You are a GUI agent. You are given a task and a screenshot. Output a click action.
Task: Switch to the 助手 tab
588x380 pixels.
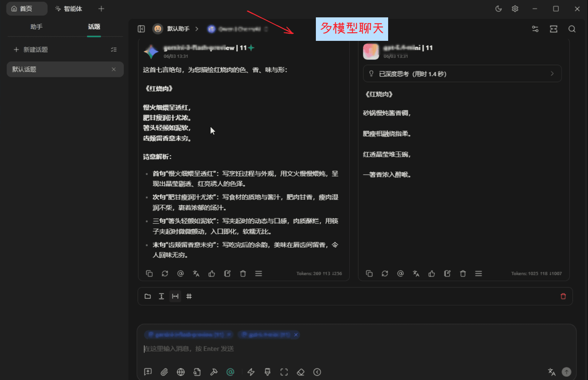tap(37, 27)
